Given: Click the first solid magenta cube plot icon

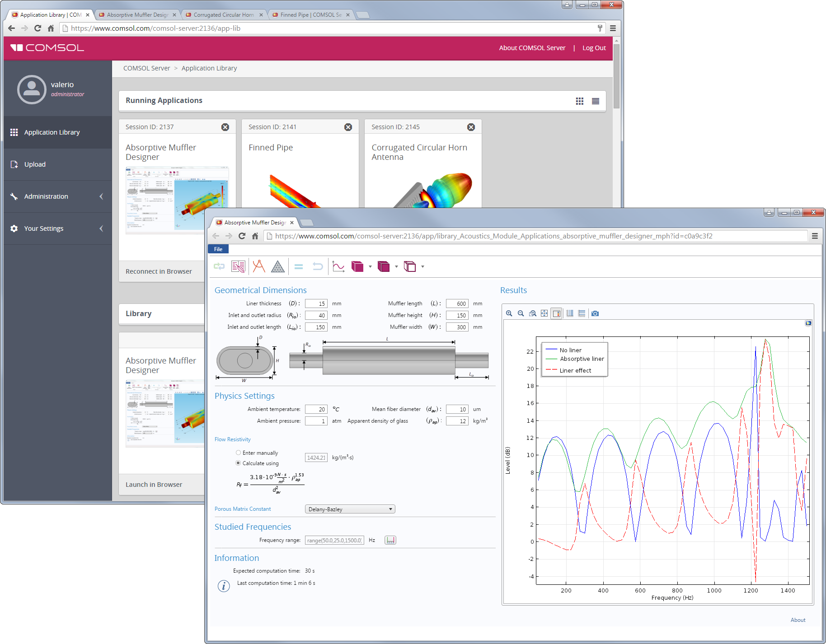Looking at the screenshot, I should pos(357,266).
